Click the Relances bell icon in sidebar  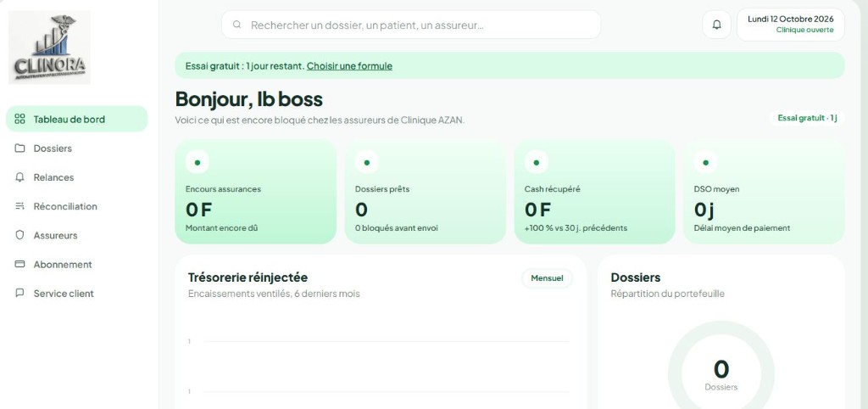coord(20,176)
